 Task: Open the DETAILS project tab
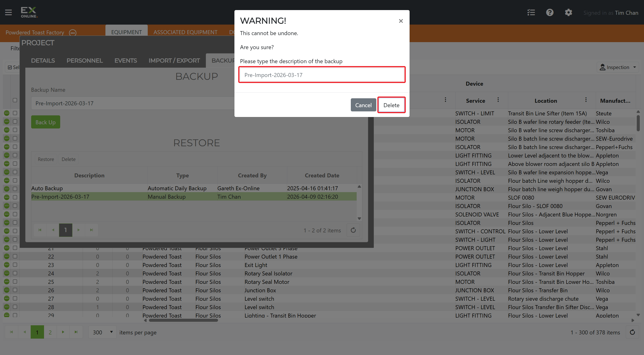pyautogui.click(x=43, y=60)
